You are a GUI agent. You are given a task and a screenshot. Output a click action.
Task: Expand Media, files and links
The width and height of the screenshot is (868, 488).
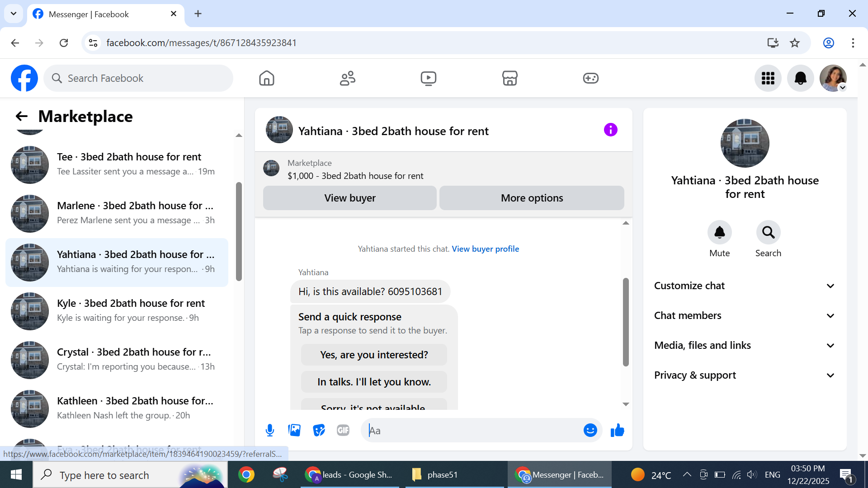tap(745, 346)
